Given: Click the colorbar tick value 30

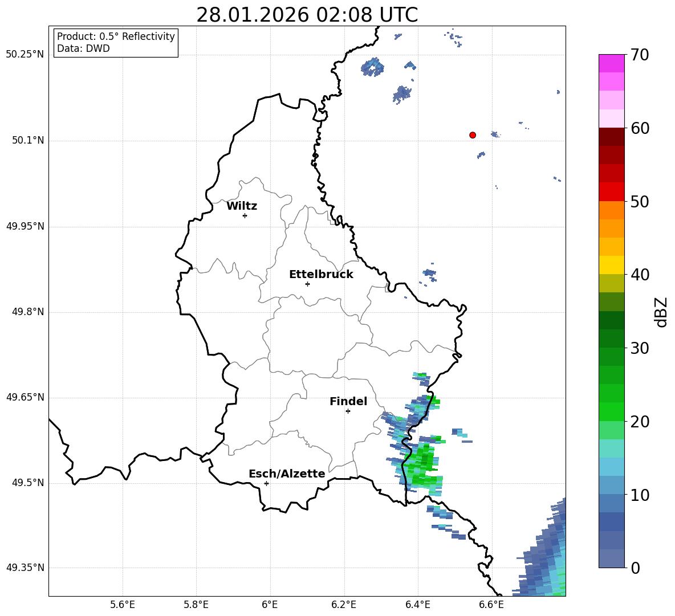Looking at the screenshot, I should [x=640, y=348].
